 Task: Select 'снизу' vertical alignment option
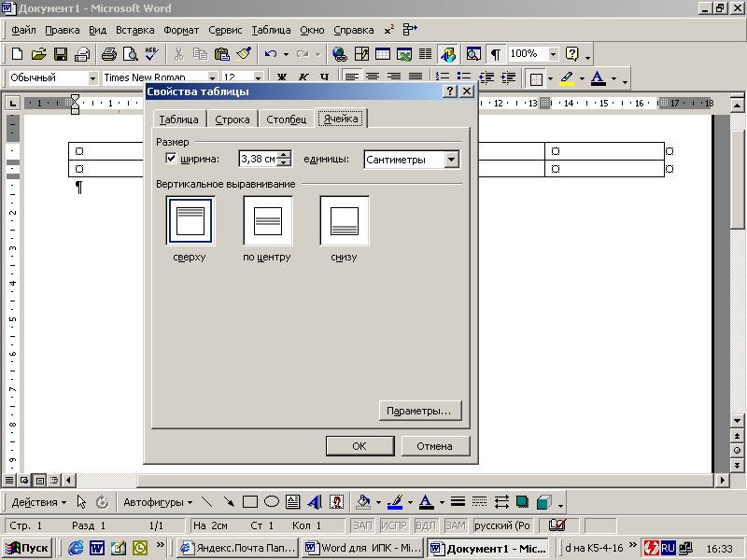click(345, 221)
